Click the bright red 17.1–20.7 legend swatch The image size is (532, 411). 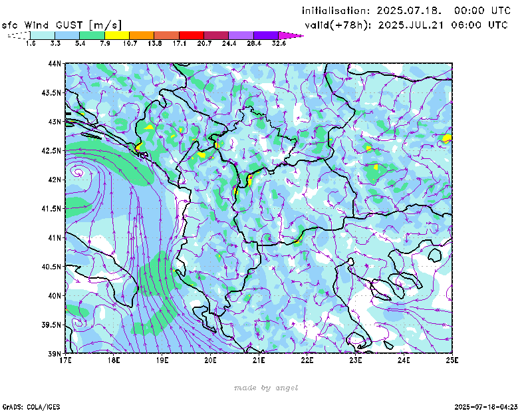192,35
